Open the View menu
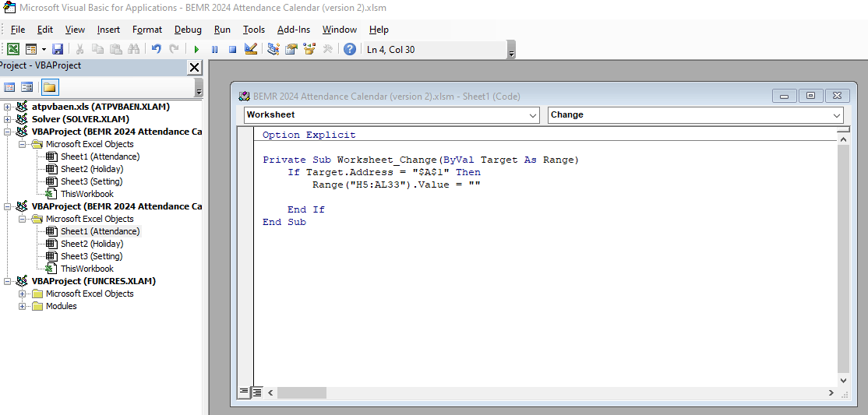The height and width of the screenshot is (415, 868). pos(75,30)
